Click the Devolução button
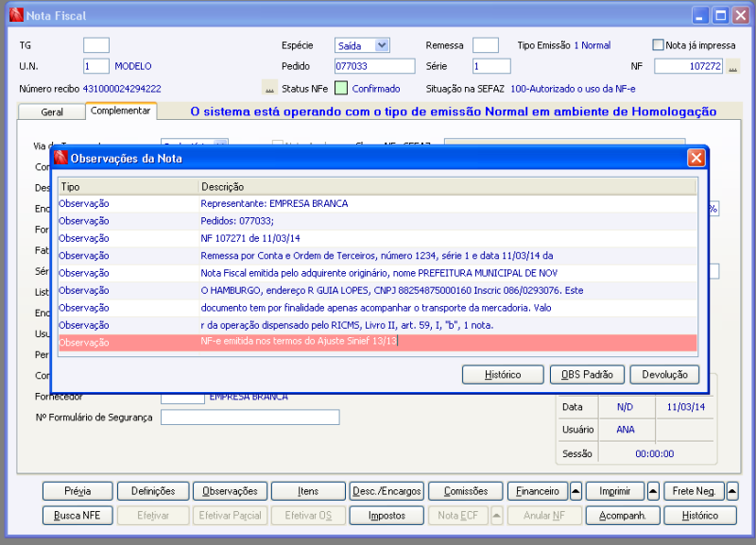 tap(664, 374)
